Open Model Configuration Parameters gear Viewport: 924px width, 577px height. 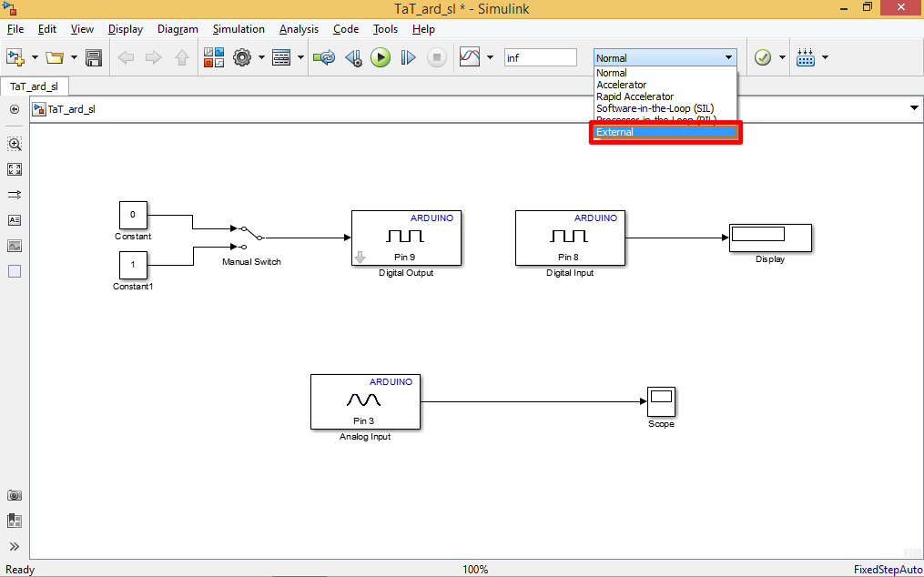(242, 57)
